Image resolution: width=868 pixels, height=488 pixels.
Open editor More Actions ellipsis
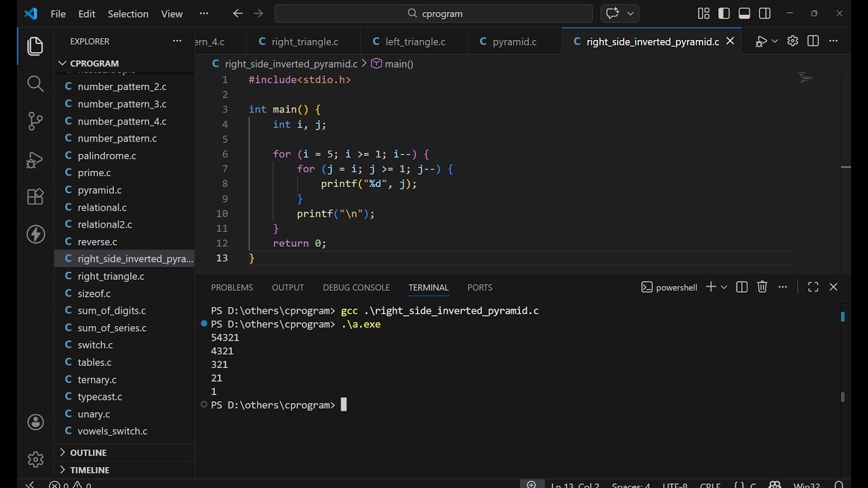833,41
